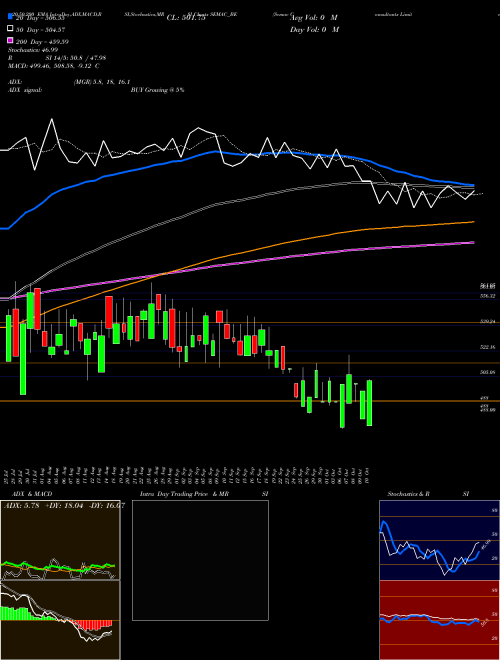
Task: Open the MACD histogram mini chart
Action: click(60, 620)
